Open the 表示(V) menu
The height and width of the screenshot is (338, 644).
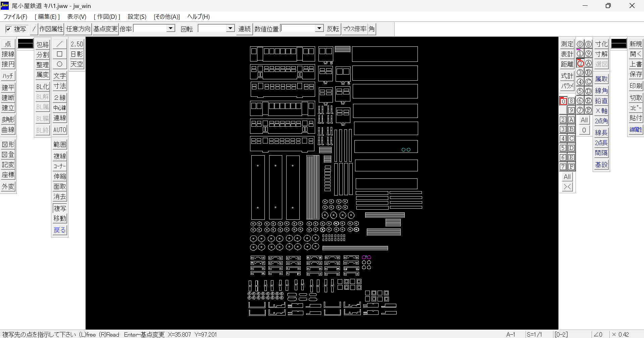tap(77, 16)
